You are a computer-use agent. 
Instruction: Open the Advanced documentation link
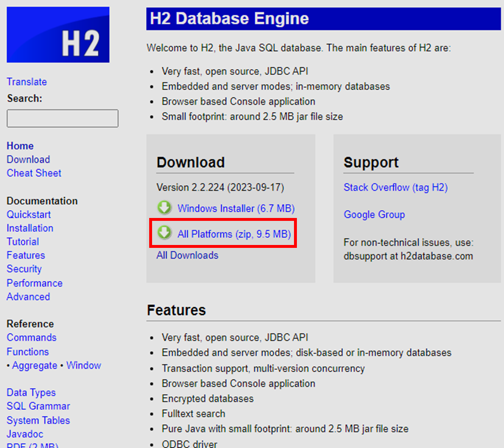28,297
